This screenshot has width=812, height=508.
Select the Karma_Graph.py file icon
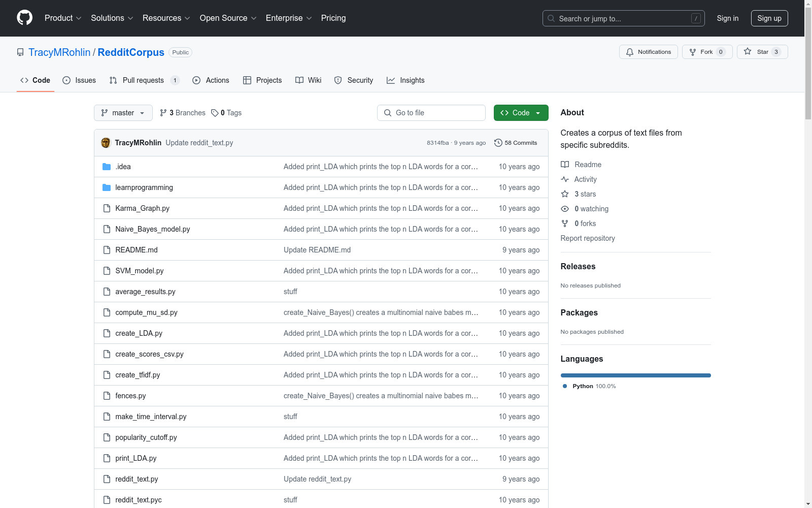[107, 208]
